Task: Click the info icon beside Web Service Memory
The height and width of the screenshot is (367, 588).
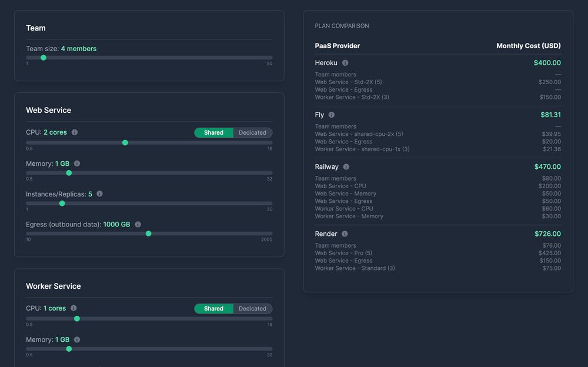Action: (77, 164)
